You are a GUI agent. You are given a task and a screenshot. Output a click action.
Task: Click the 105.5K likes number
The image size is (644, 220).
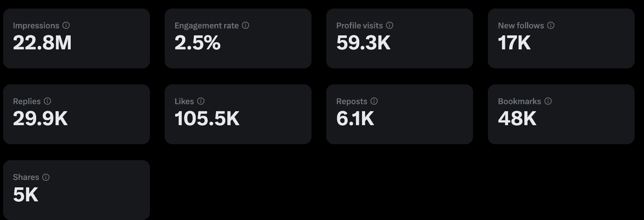(x=207, y=119)
